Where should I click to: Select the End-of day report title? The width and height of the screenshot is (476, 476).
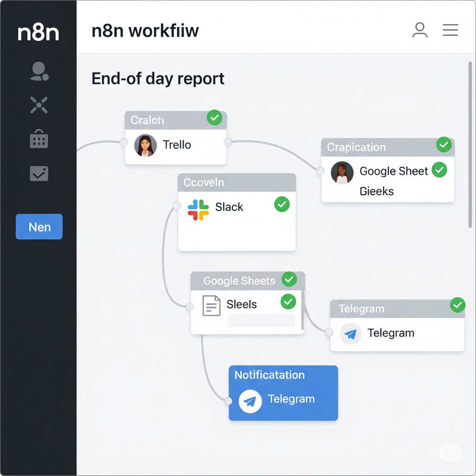click(158, 79)
